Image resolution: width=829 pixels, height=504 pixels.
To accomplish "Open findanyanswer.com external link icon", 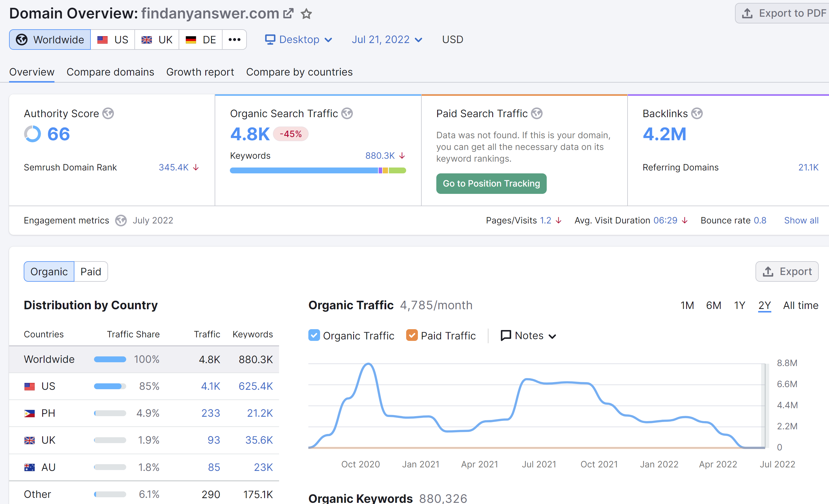I will pos(288,13).
